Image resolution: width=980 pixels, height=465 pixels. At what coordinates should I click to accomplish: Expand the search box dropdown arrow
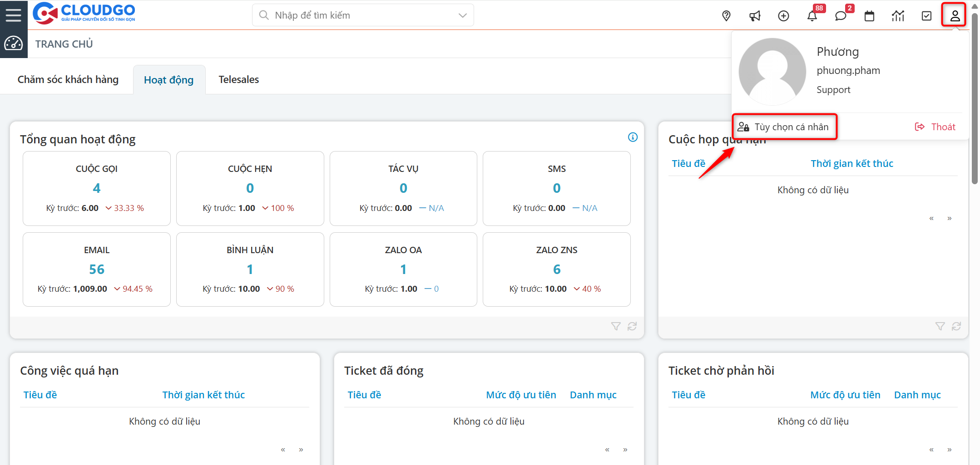coord(462,15)
